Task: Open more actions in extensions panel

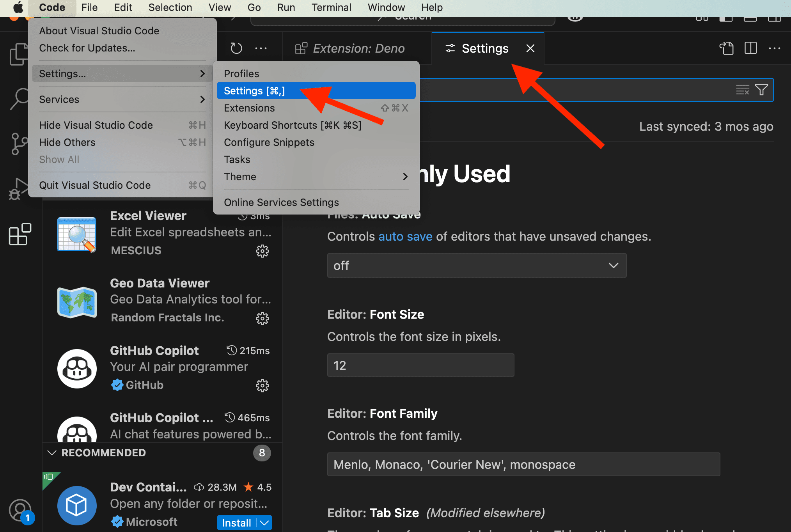Action: click(x=261, y=48)
